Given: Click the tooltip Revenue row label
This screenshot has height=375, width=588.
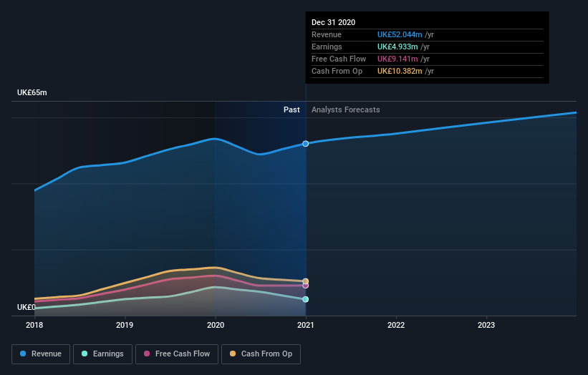Looking at the screenshot, I should tap(327, 34).
